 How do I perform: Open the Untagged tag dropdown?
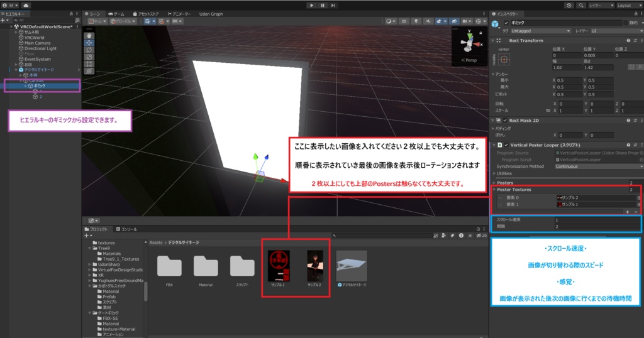click(540, 31)
